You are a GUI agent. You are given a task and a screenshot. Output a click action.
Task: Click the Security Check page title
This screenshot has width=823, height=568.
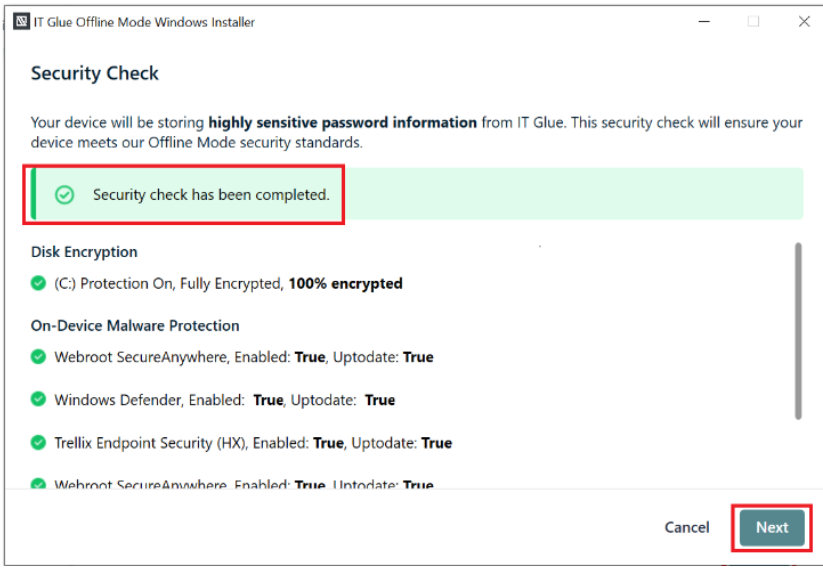[x=94, y=73]
